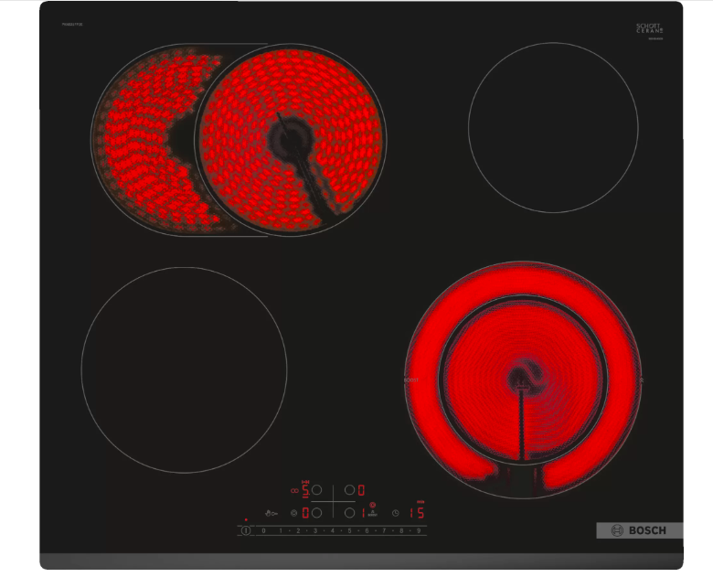713x588 pixels.
Task: Tap the keep-warm icon beside bottom-left display
Action: tap(293, 514)
